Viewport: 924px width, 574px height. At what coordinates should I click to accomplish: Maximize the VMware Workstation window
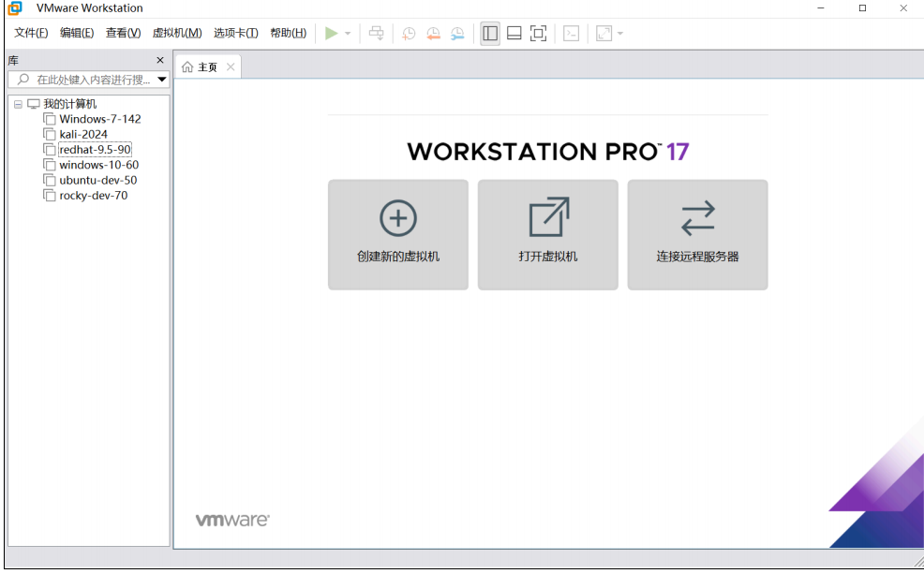[x=862, y=7]
